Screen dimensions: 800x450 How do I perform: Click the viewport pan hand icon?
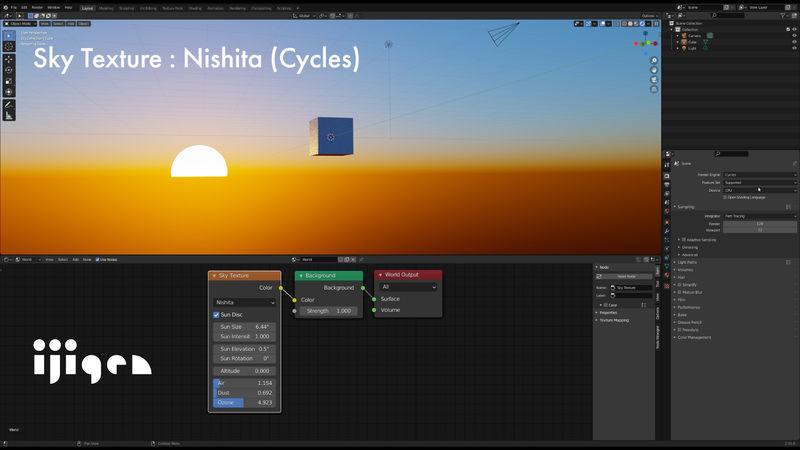pos(654,70)
